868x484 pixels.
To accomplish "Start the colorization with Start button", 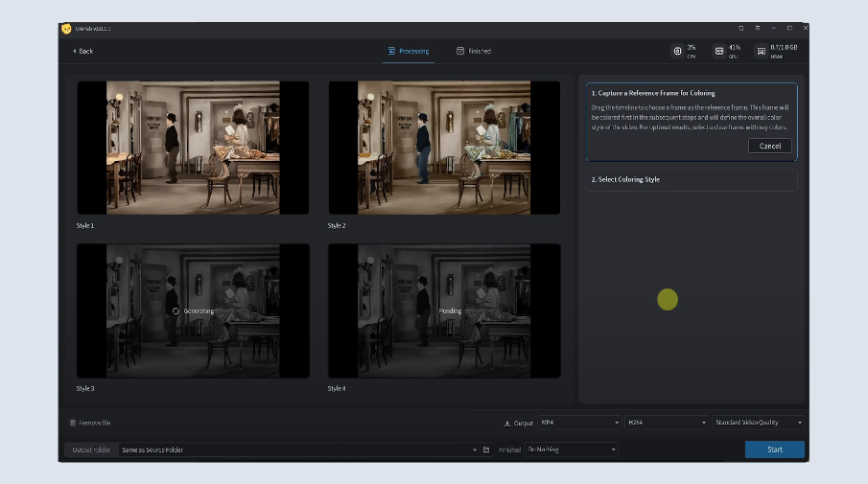I will [774, 449].
